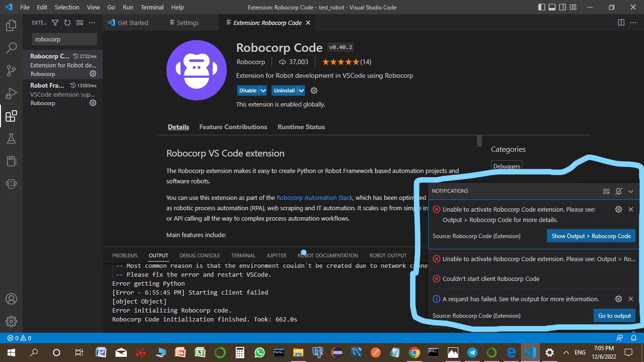Click the Uninstall button
This screenshot has height=362, width=644.
[x=284, y=90]
